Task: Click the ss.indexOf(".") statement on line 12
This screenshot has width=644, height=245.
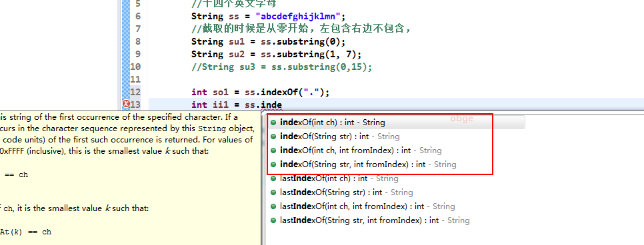Action: pos(261,92)
